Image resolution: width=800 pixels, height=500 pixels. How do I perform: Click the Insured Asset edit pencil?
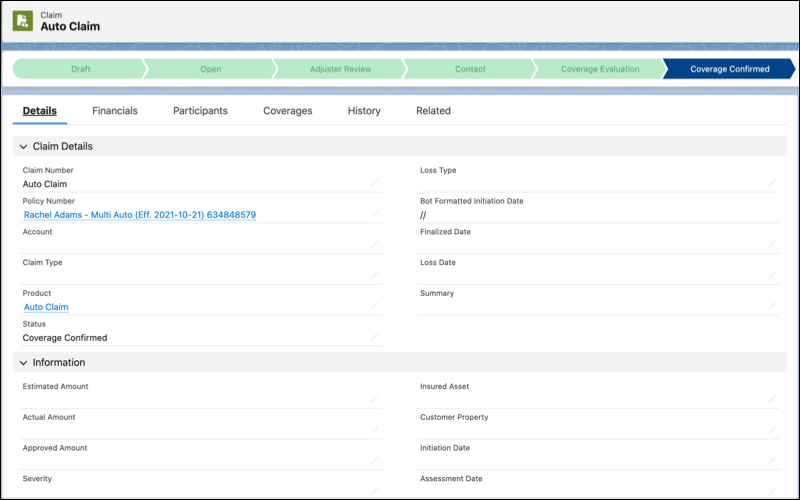point(772,399)
